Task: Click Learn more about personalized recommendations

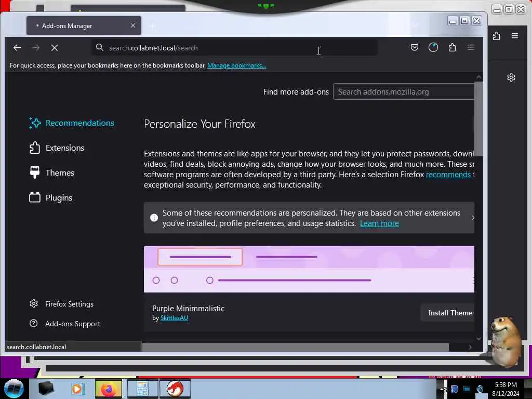Action: pos(379,223)
